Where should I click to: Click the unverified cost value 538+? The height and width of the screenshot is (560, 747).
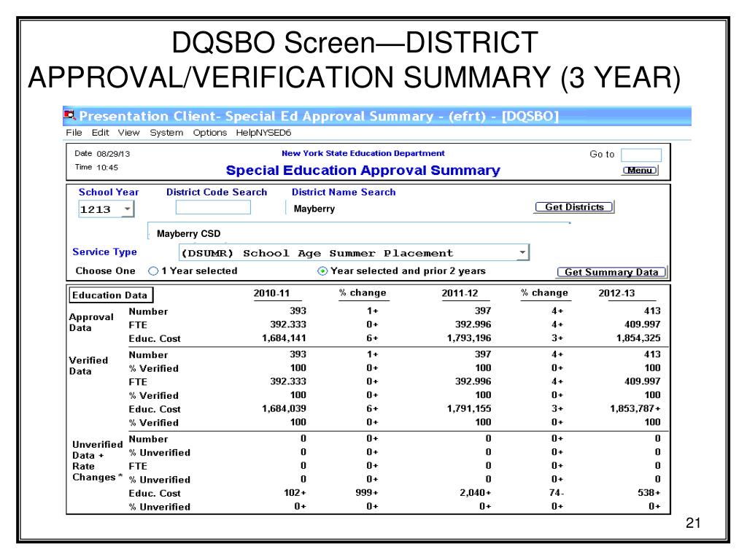pos(649,493)
